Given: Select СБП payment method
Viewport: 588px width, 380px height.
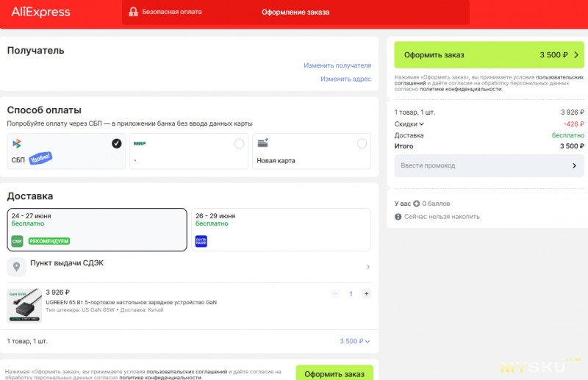Looking at the screenshot, I should click(66, 151).
